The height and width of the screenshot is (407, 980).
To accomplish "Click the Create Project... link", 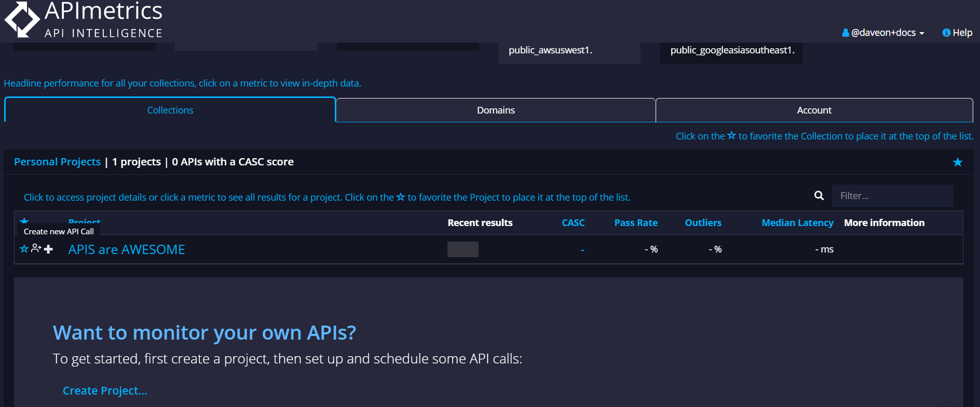I will click(x=105, y=390).
